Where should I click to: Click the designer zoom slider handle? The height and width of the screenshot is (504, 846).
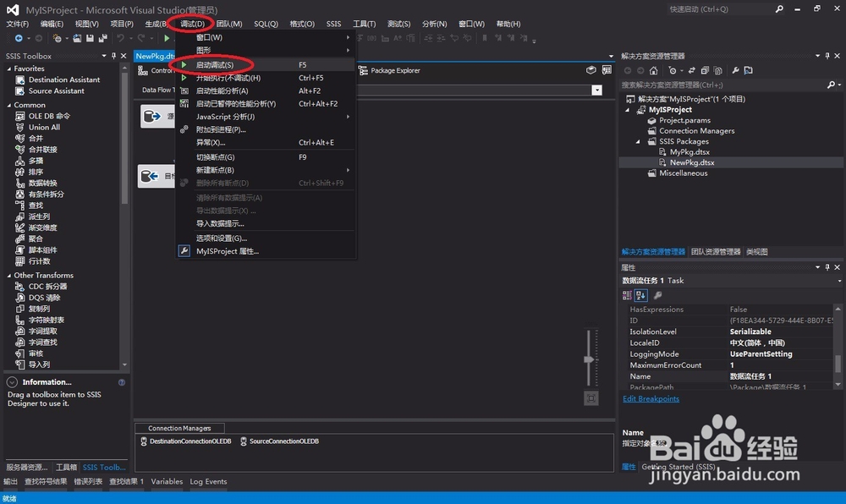click(x=589, y=359)
